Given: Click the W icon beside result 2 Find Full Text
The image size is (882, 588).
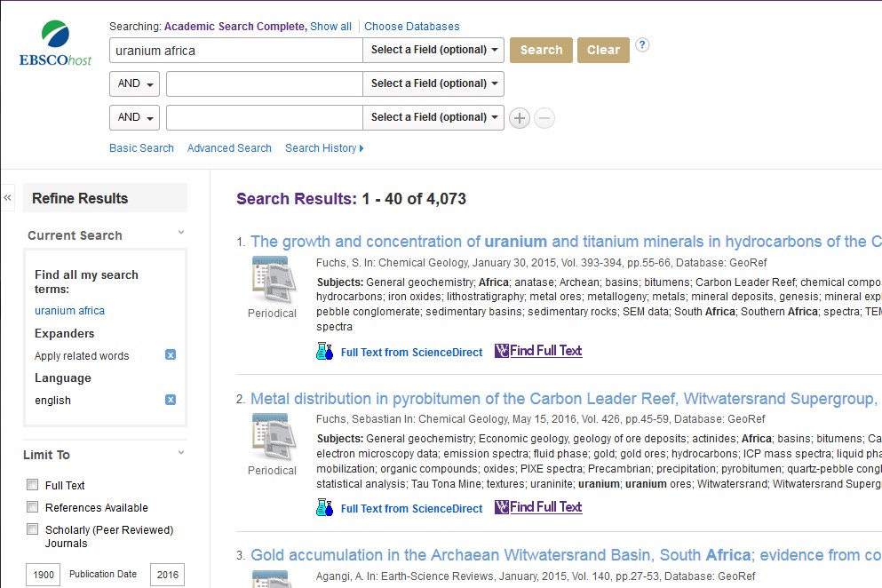Looking at the screenshot, I should pyautogui.click(x=502, y=507).
